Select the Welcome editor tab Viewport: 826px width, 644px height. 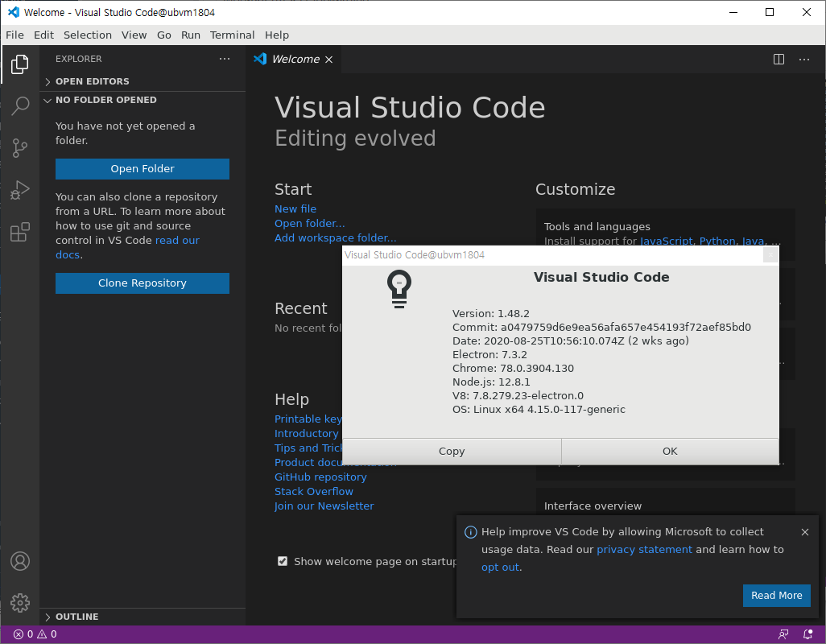pyautogui.click(x=293, y=60)
